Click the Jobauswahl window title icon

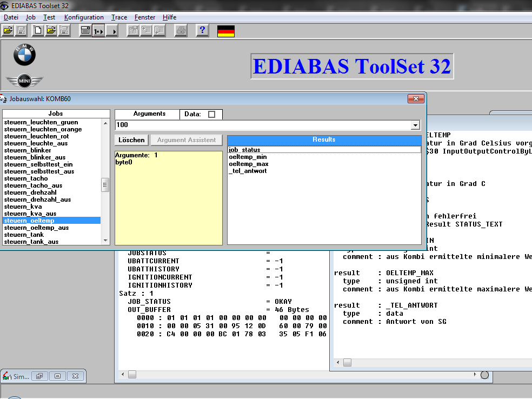(3, 99)
